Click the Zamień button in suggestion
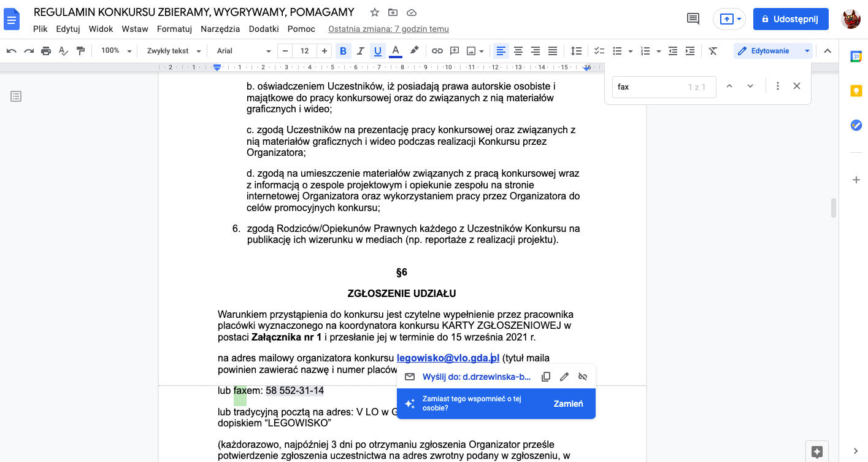Screen dimensions: 868x462 tap(568, 404)
